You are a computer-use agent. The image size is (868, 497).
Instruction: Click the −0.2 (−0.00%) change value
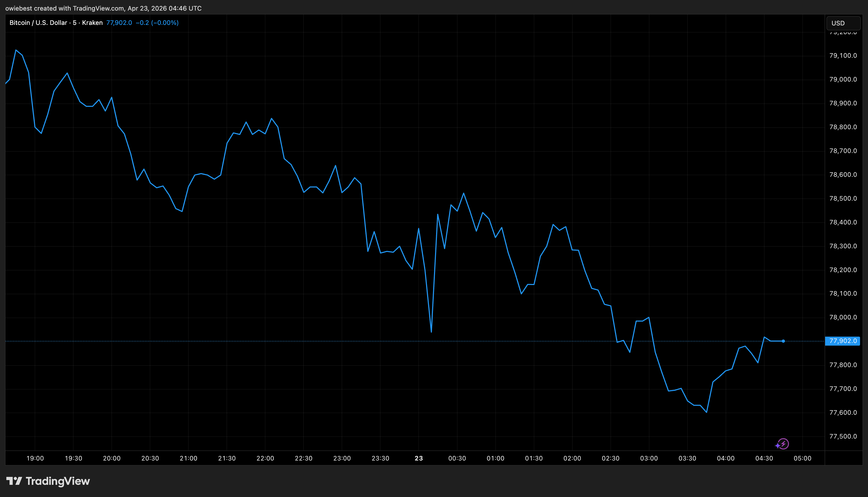[x=157, y=23]
